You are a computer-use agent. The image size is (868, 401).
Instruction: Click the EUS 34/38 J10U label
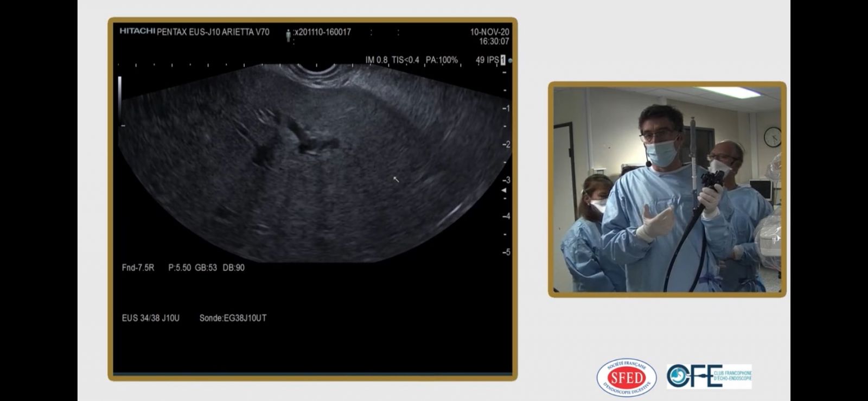151,318
